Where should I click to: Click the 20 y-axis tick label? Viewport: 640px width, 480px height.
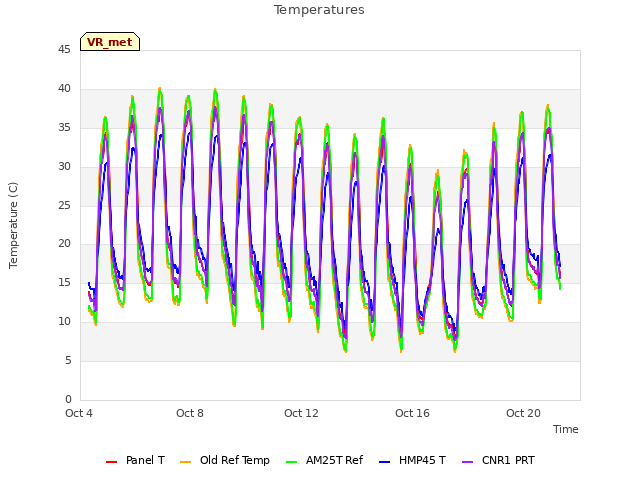point(64,244)
